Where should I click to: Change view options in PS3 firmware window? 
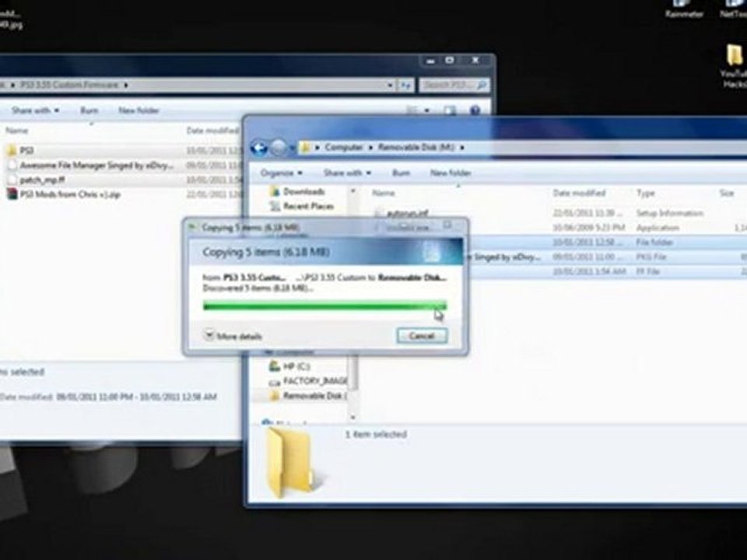click(x=412, y=110)
